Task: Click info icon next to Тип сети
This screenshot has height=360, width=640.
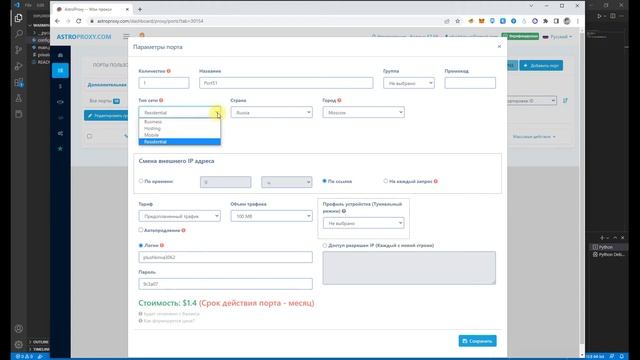Action: coord(161,100)
